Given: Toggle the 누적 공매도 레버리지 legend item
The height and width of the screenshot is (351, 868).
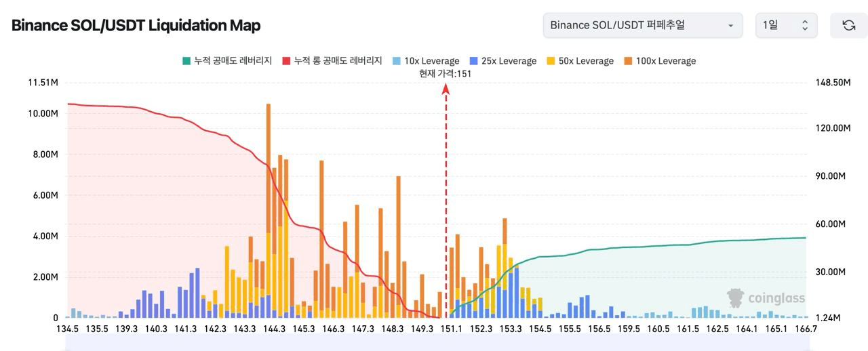Looking at the screenshot, I should pos(227,61).
